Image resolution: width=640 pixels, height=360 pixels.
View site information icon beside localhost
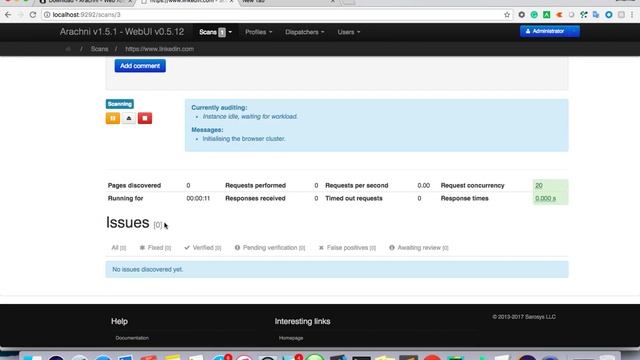[x=47, y=15]
